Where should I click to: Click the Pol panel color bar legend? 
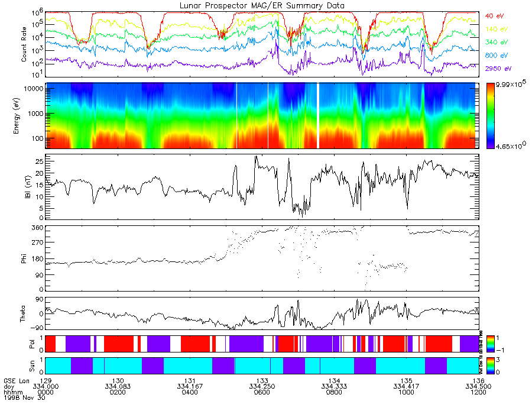click(x=490, y=344)
